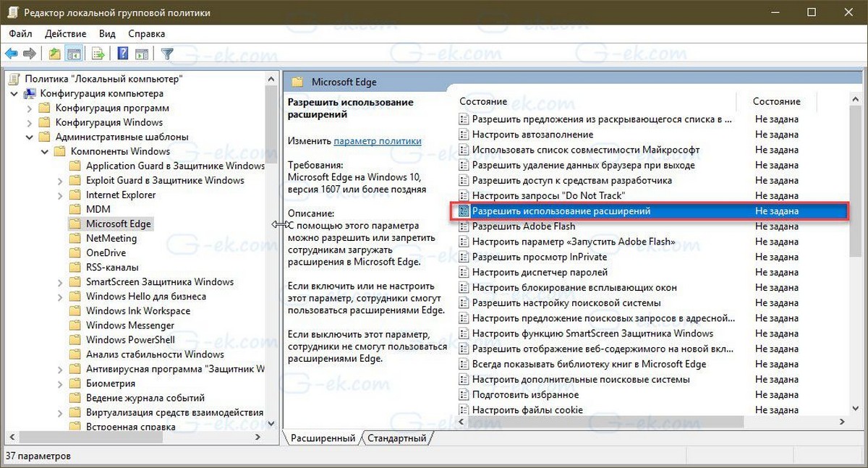Click the NetMeeting folder icon

75,238
